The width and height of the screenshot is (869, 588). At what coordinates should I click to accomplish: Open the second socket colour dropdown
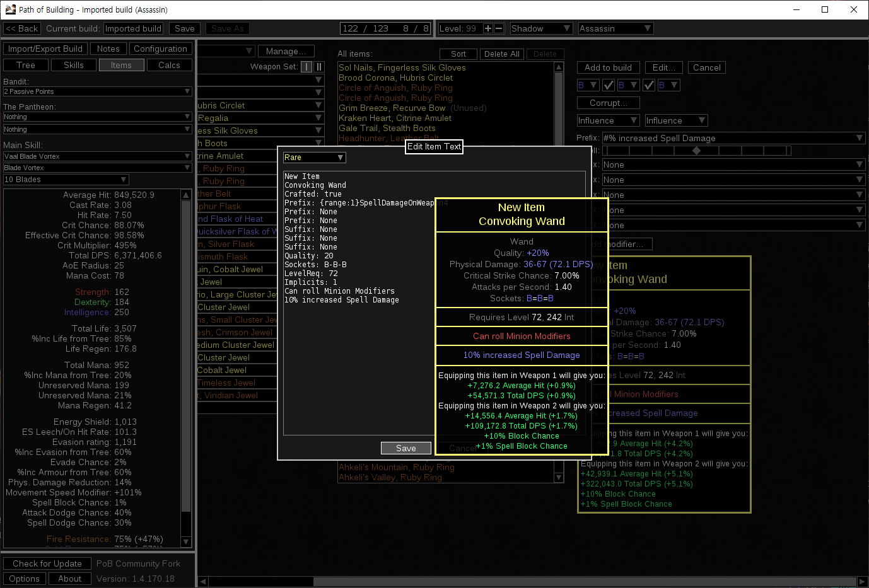[628, 85]
